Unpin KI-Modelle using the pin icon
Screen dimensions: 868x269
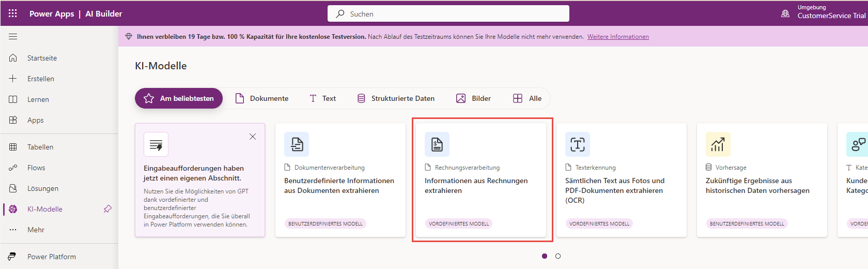coord(107,209)
